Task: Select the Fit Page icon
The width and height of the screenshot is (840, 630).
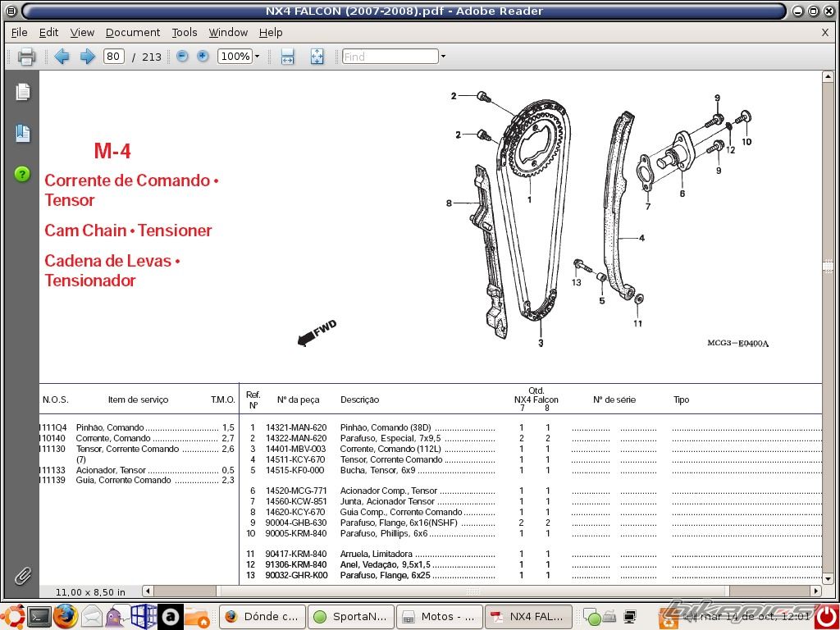Action: pos(317,57)
